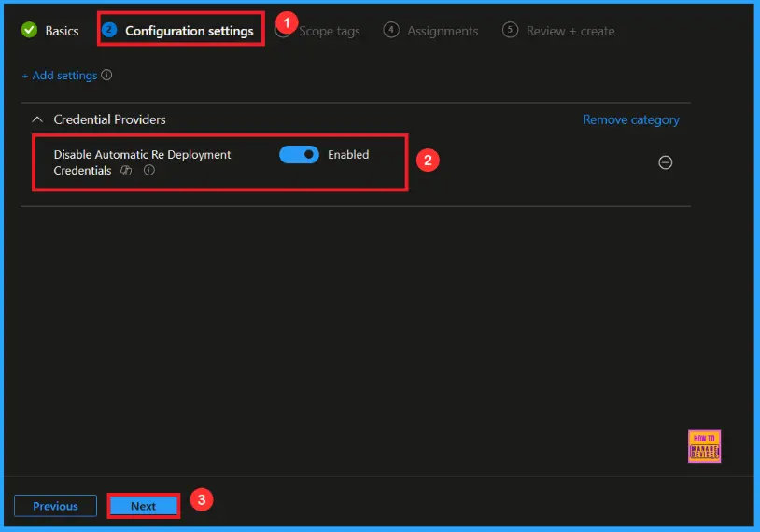Click the step 4 circle before Assignments
This screenshot has width=760, height=532.
click(x=391, y=31)
